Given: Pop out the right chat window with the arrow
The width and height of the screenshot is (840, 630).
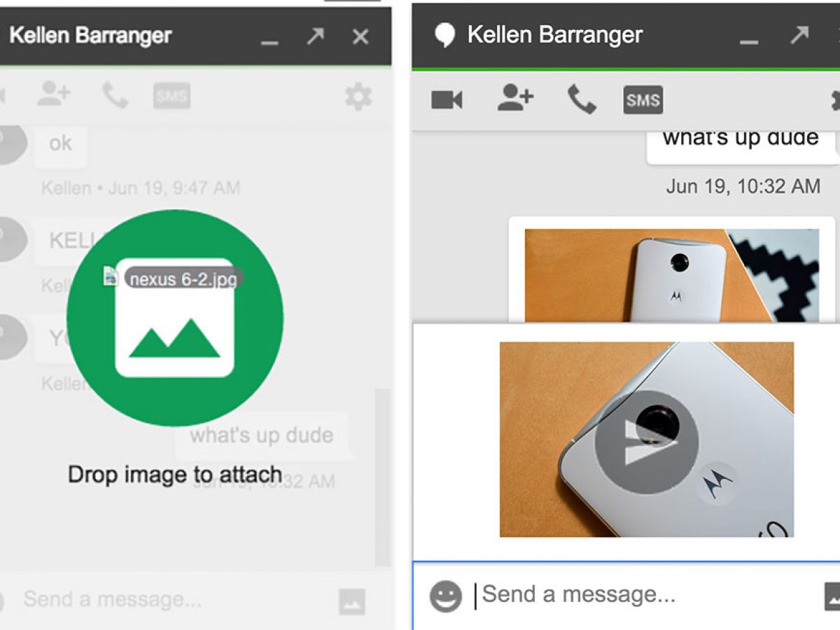Looking at the screenshot, I should 799,35.
